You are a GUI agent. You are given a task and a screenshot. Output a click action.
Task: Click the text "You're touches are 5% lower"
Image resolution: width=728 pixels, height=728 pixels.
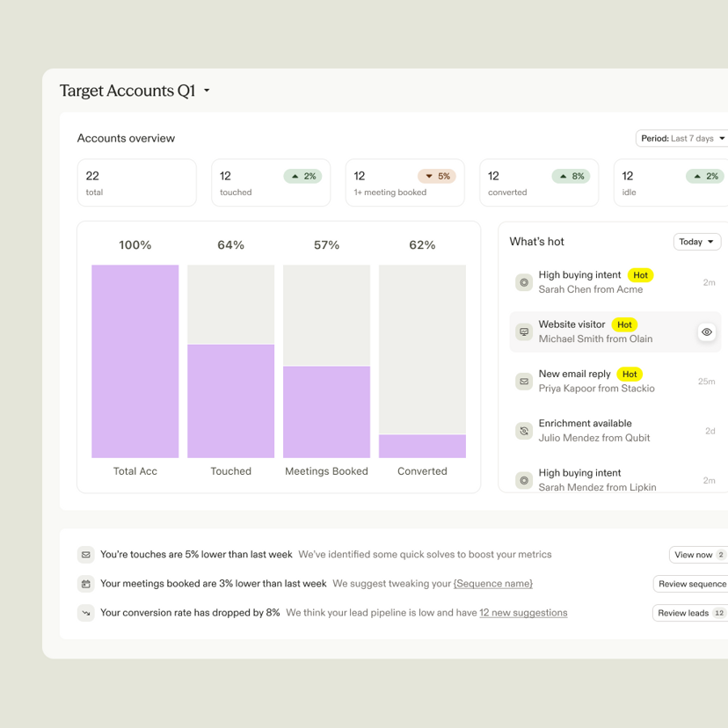point(196,555)
